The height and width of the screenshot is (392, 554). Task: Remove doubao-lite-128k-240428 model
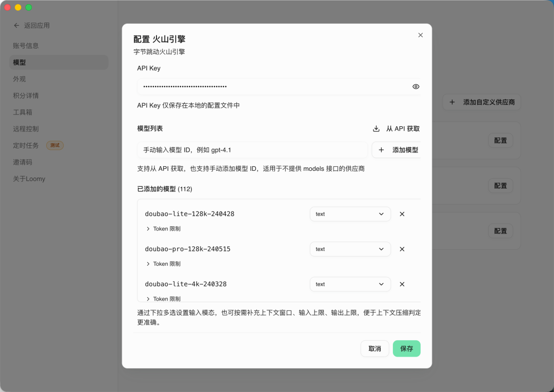[402, 214]
